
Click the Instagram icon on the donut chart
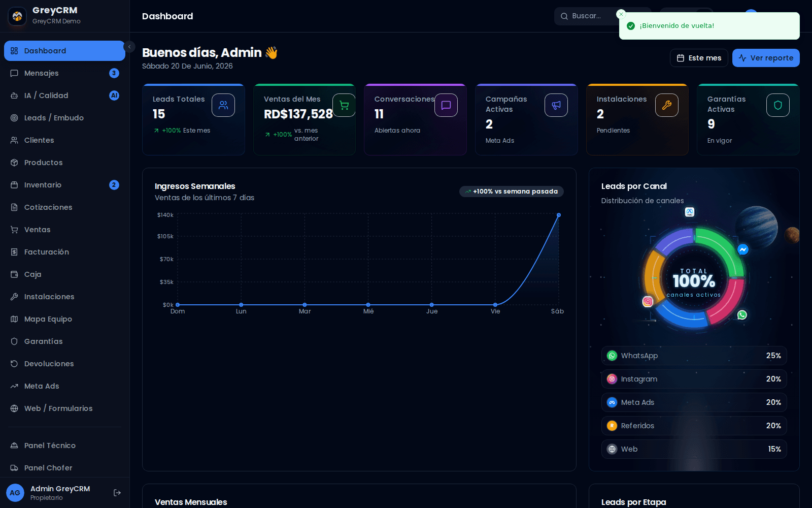pyautogui.click(x=648, y=302)
